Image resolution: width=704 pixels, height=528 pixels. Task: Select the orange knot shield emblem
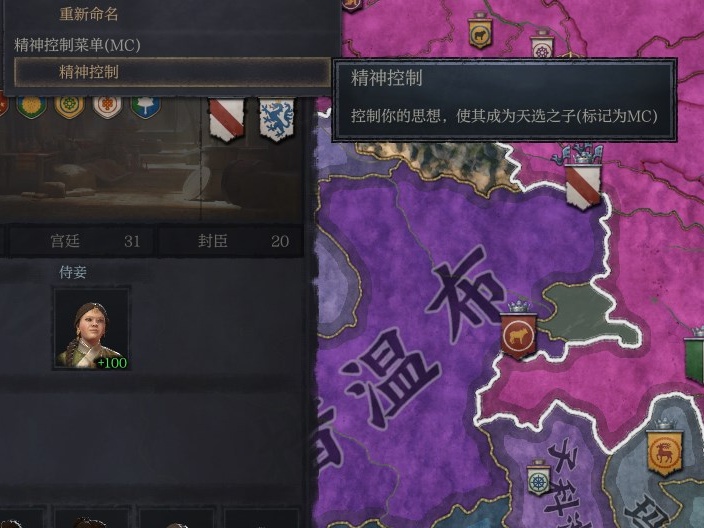tap(107, 107)
